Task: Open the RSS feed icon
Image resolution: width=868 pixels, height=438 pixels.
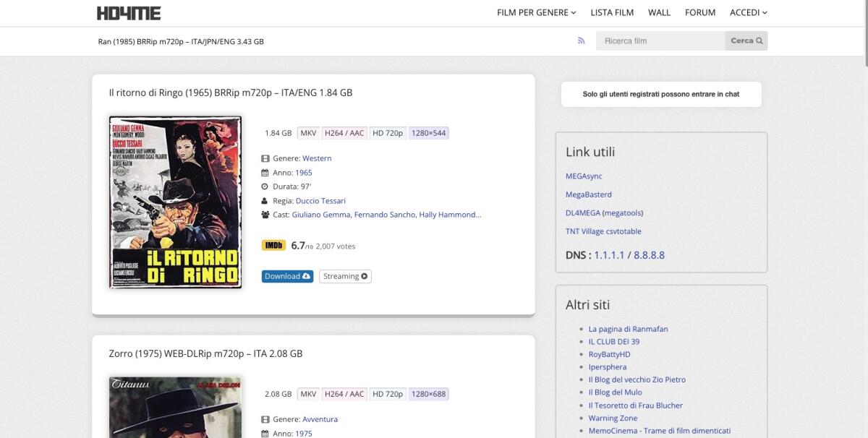Action: click(581, 41)
